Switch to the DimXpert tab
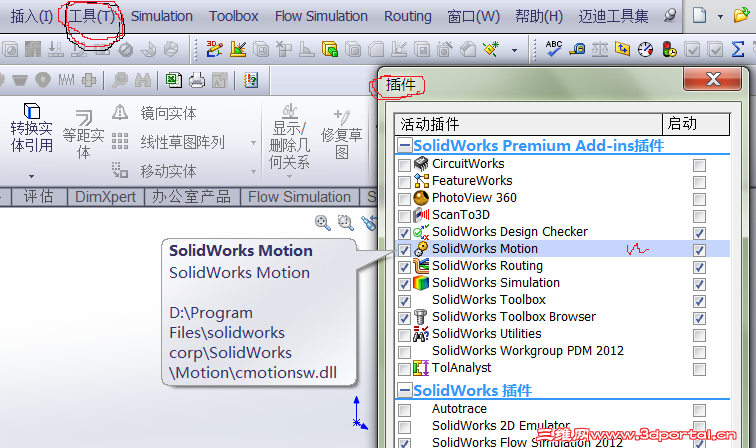 (106, 197)
